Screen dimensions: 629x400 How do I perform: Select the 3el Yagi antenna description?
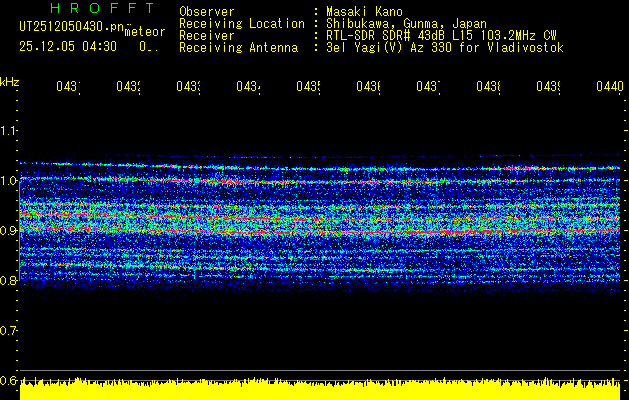[x=444, y=47]
